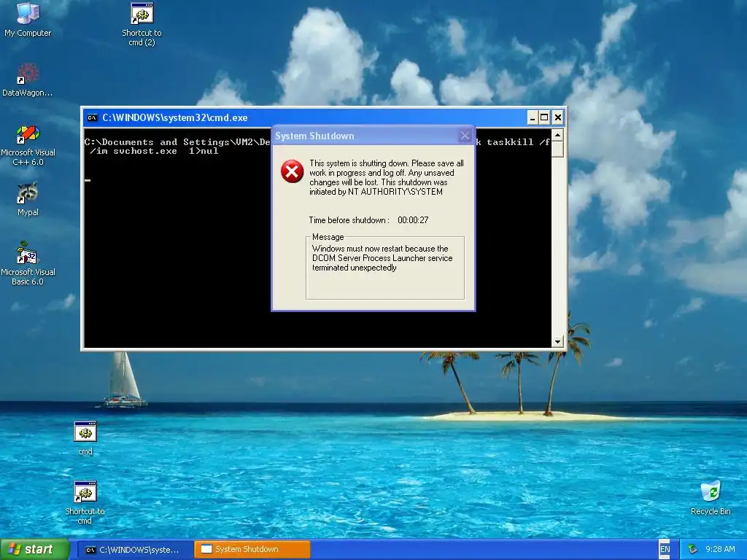Select Microsoft Visual Basic 6.0 icon
This screenshot has height=560, width=747.
pyautogui.click(x=28, y=263)
